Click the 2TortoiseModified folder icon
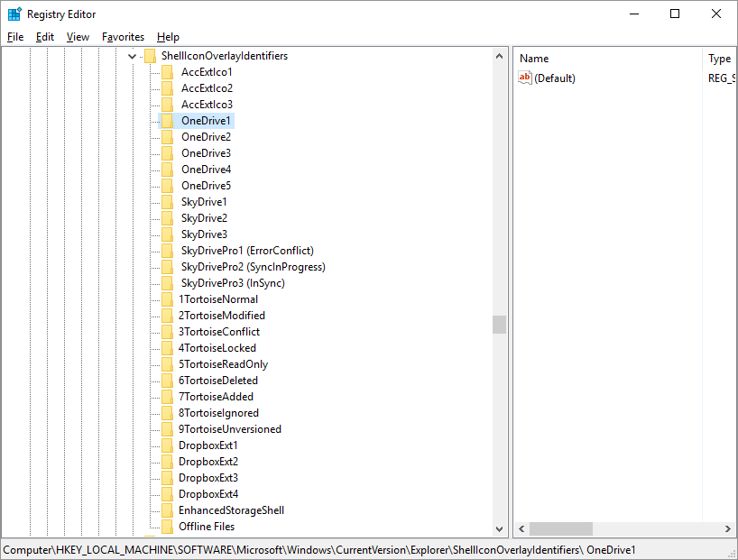Viewport: 738px width, 560px height. (x=167, y=316)
